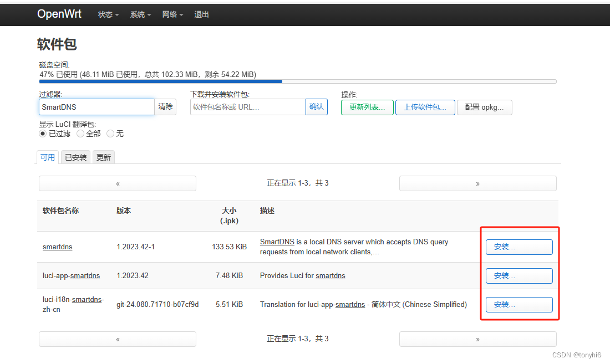Click the 133.53 KiB size cell
Viewport: 610px width, 364px height.
230,247
